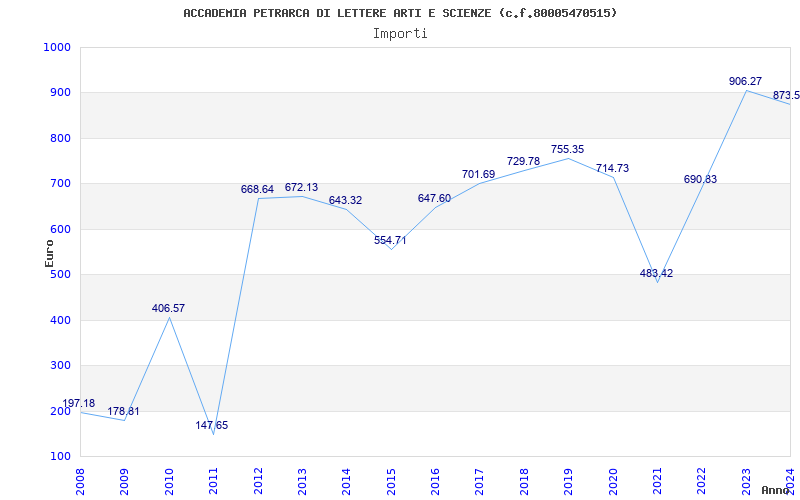Screen dimensions: 800x500
Task: Click y-axis tick label 300
Action: pyautogui.click(x=60, y=366)
